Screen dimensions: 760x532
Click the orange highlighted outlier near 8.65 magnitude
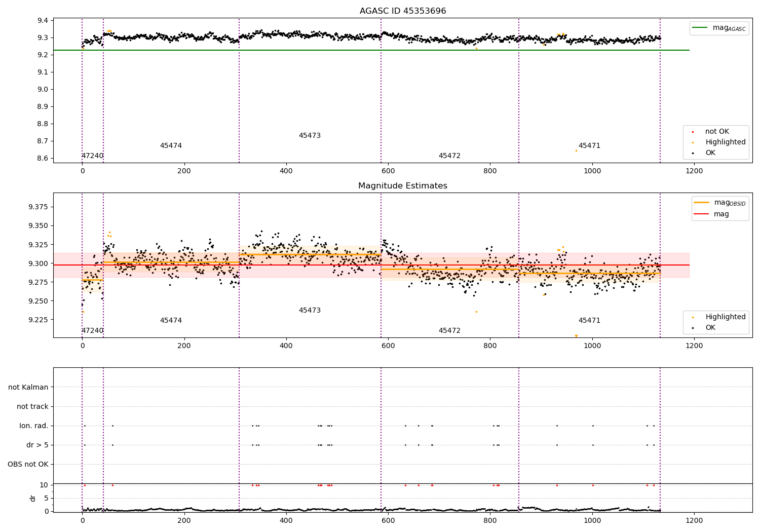pyautogui.click(x=576, y=150)
